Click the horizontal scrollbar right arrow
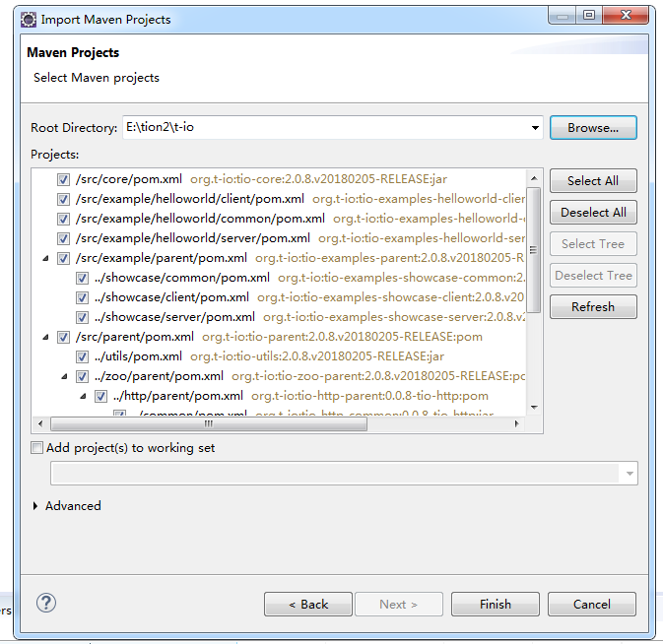The width and height of the screenshot is (663, 644). pyautogui.click(x=516, y=423)
